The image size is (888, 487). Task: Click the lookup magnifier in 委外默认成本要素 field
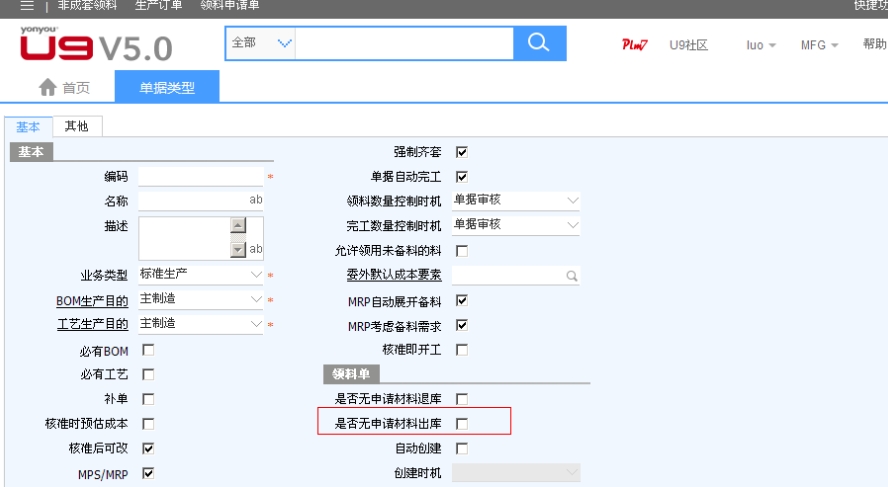coord(571,276)
